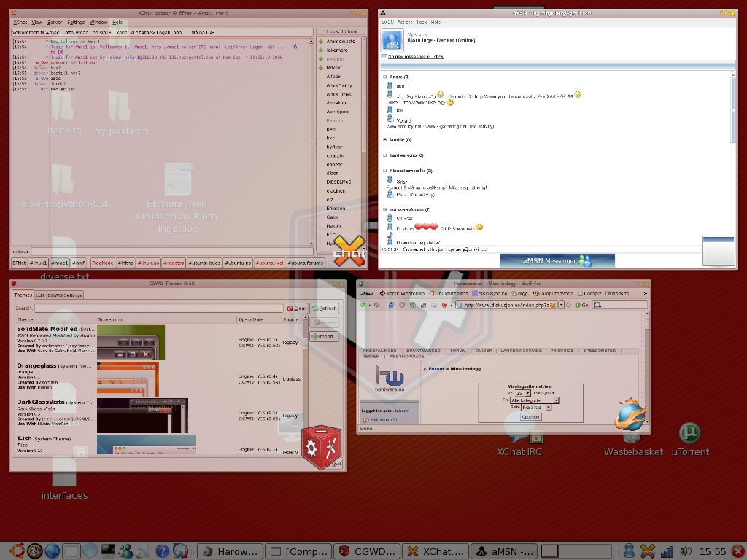Click the Refresh button in CGWD Themer
747x560 pixels.
(325, 308)
